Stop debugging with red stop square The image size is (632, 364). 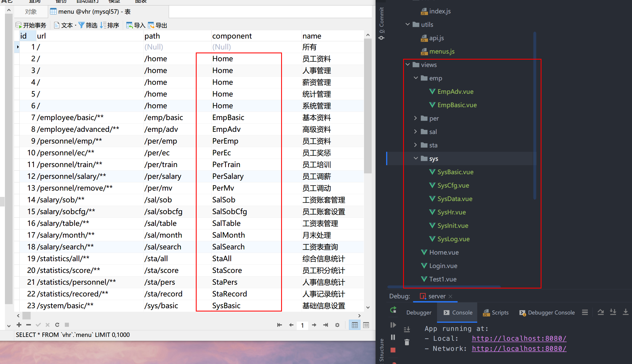point(393,350)
